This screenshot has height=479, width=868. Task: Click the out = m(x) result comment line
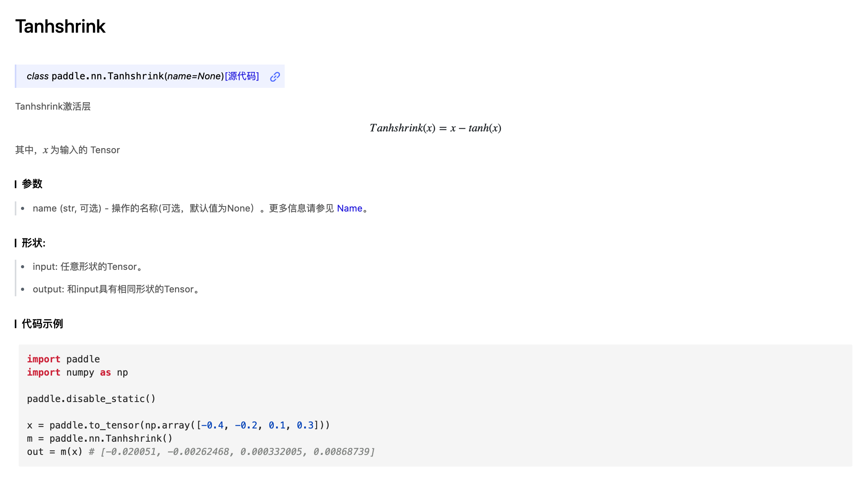[200, 452]
